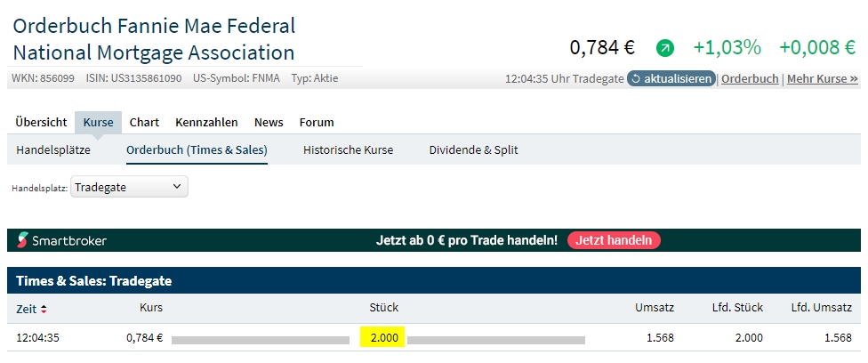This screenshot has height=363, width=868.
Task: Go to the Kennzahlen tab
Action: coord(205,122)
